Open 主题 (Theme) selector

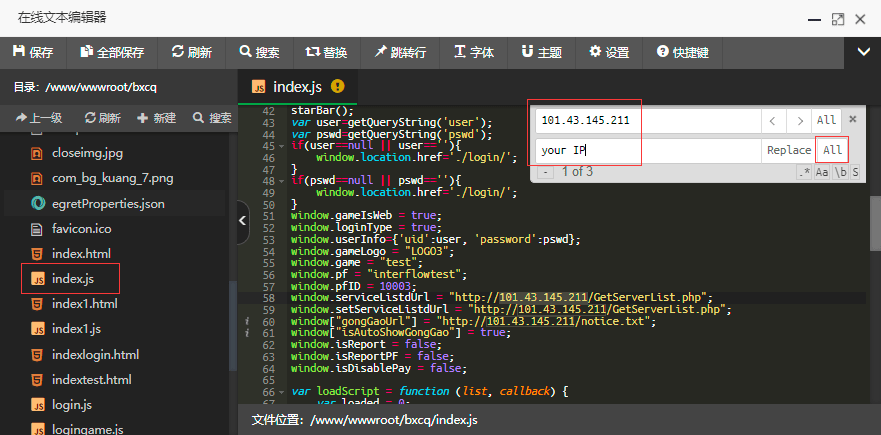click(x=541, y=52)
